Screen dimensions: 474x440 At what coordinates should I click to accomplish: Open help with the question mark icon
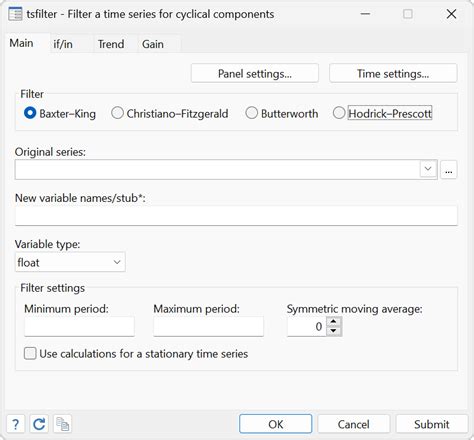tap(16, 424)
